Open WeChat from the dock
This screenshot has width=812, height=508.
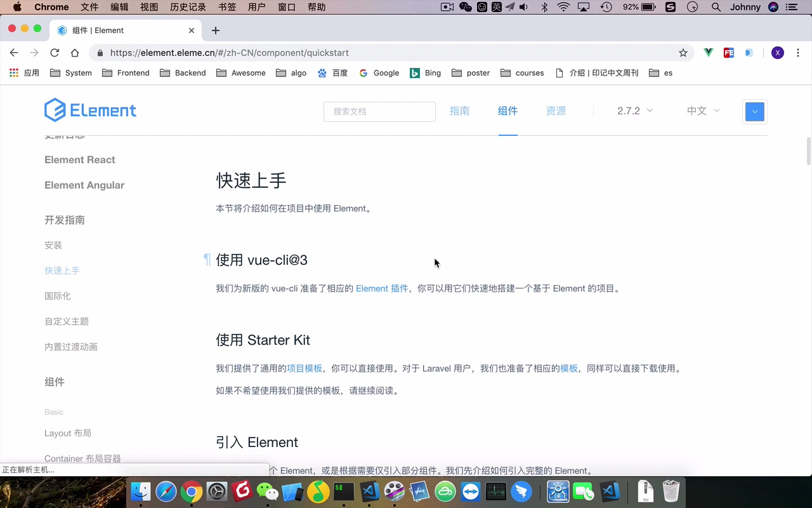[268, 491]
